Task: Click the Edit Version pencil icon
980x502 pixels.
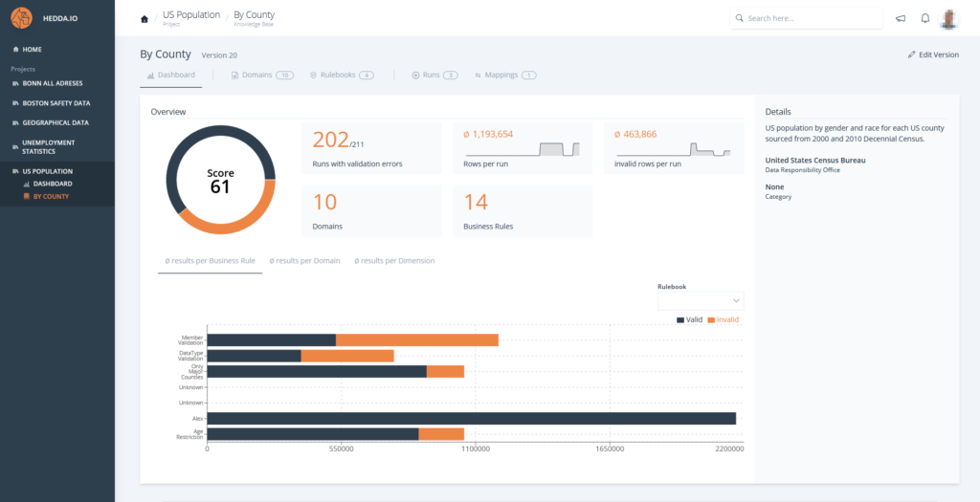Action: tap(912, 55)
